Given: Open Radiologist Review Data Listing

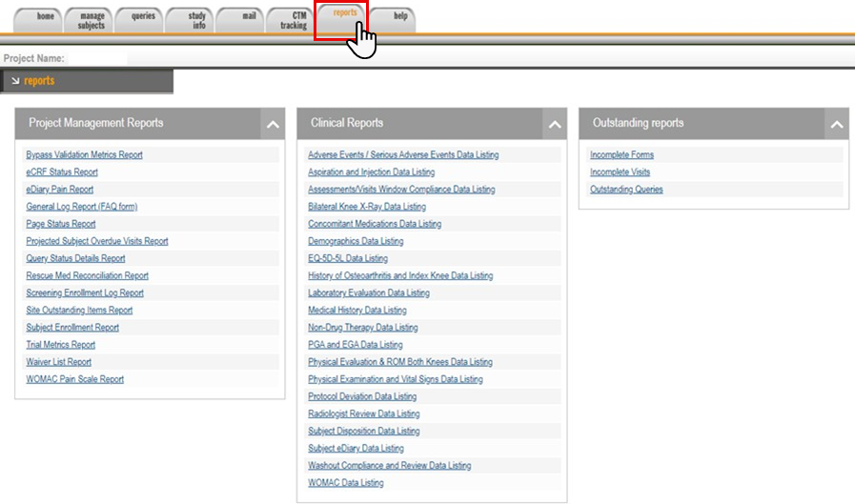Looking at the screenshot, I should [x=364, y=413].
